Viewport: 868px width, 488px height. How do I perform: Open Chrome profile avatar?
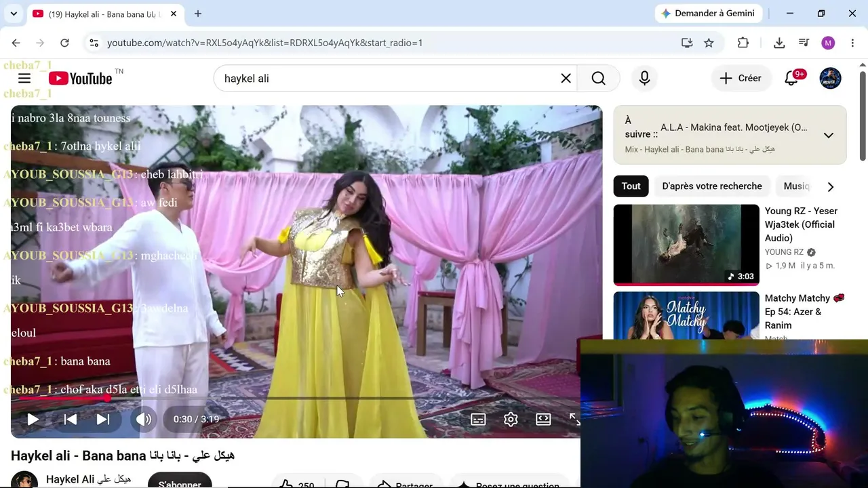click(x=828, y=43)
